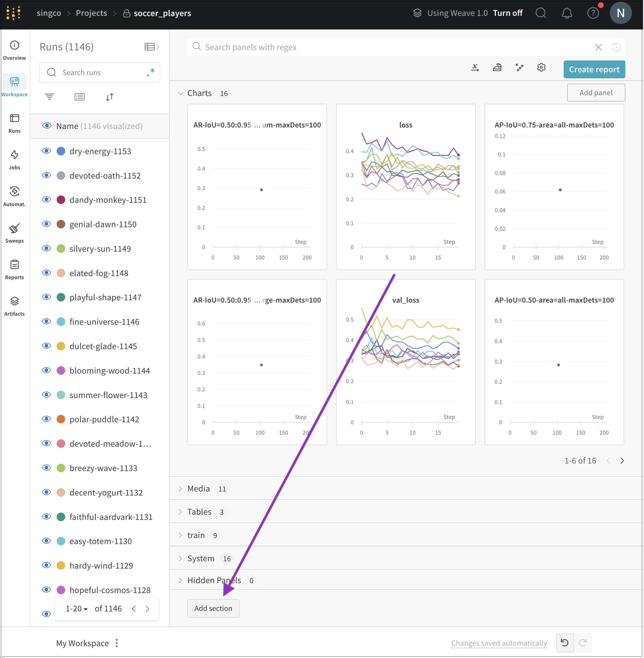Toggle the regex search option
Viewport: 644px width, 658px height.
(151, 72)
